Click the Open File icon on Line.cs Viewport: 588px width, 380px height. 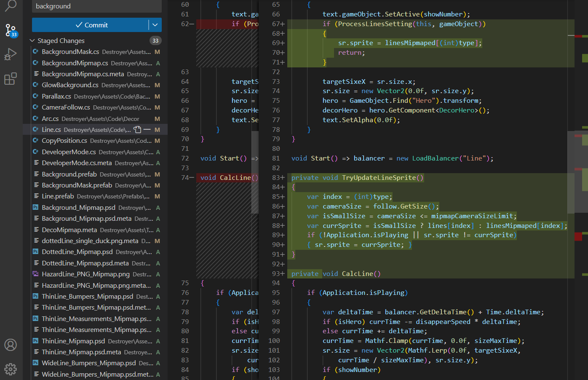[x=137, y=129]
